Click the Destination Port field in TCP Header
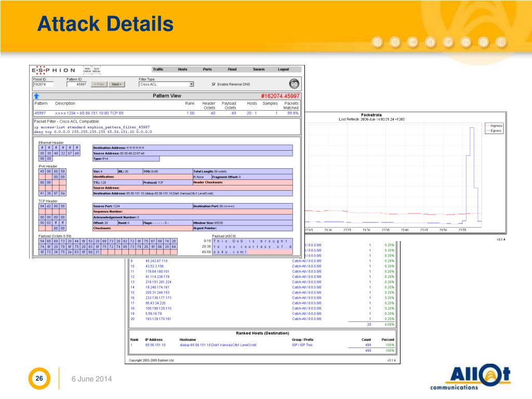 coord(243,206)
